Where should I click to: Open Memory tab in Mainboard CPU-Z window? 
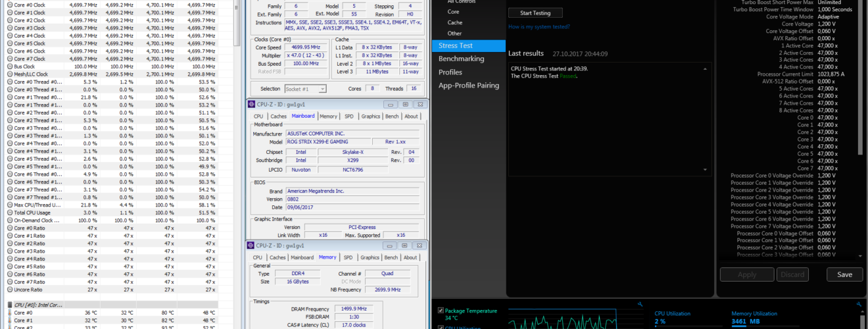pos(328,116)
